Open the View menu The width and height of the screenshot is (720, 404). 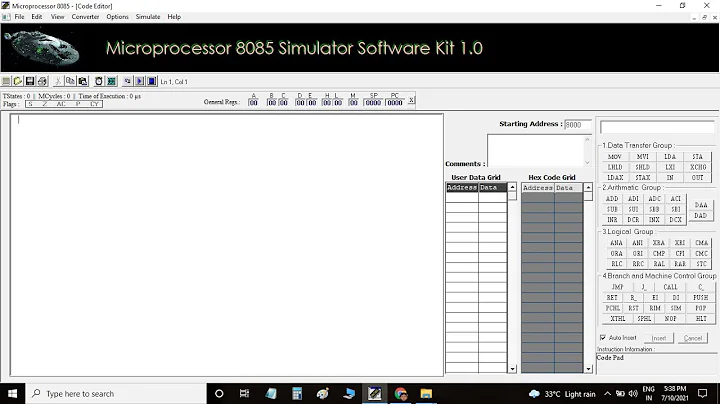click(57, 17)
